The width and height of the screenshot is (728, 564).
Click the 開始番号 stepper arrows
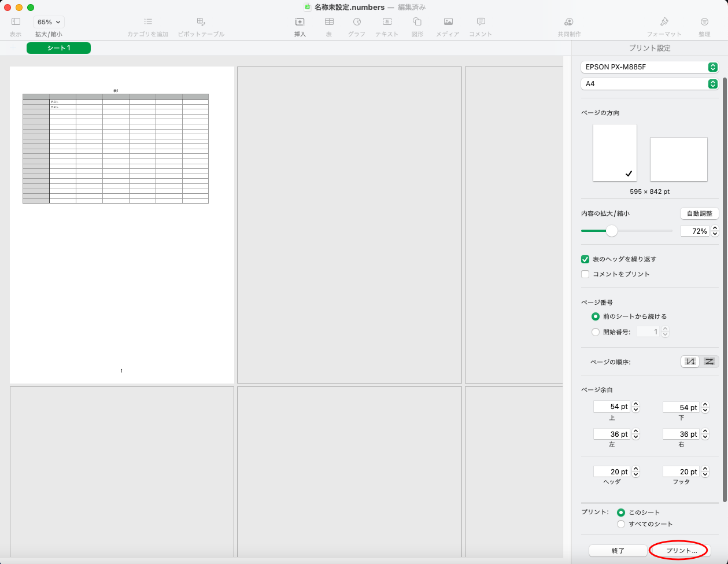point(665,332)
